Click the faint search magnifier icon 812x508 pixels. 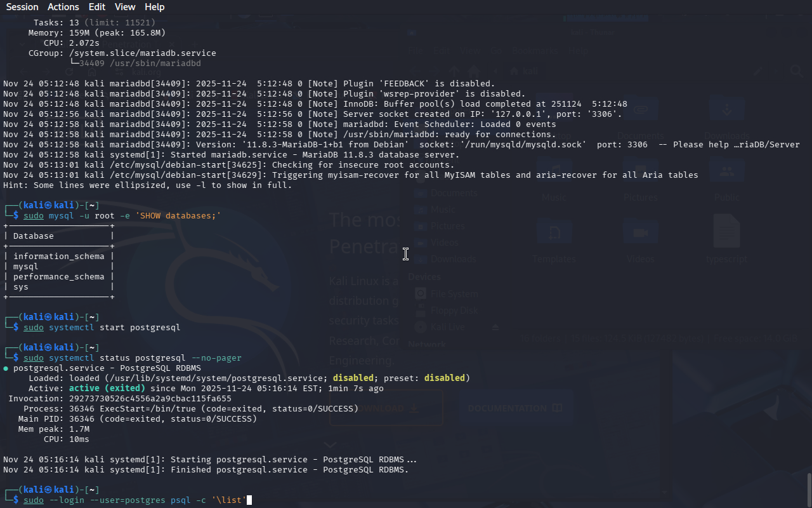click(x=796, y=71)
